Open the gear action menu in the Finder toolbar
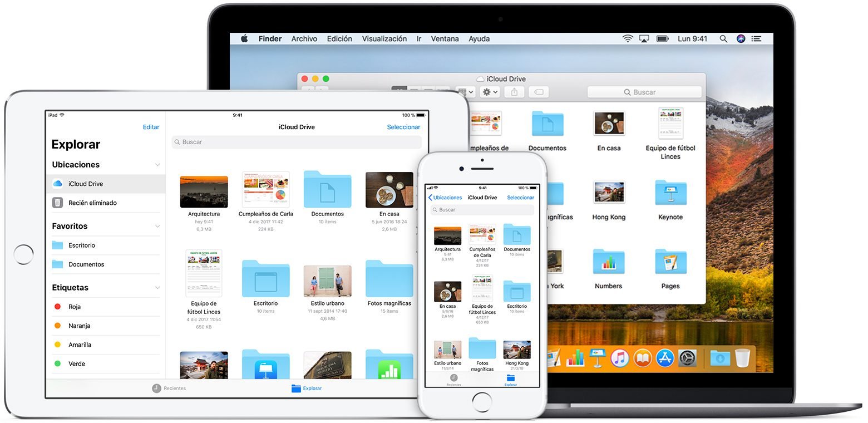Screen dimensions: 868x423 pos(490,92)
